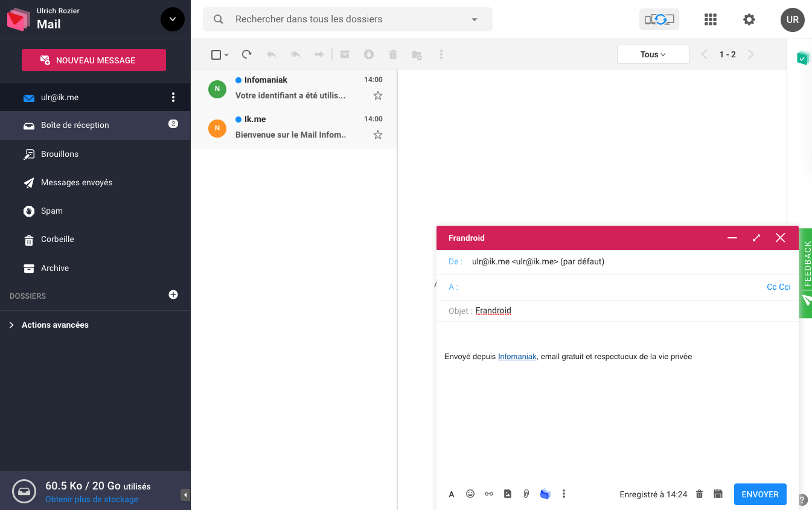The width and height of the screenshot is (812, 510).
Task: Click the Cci link in composer
Action: 785,287
